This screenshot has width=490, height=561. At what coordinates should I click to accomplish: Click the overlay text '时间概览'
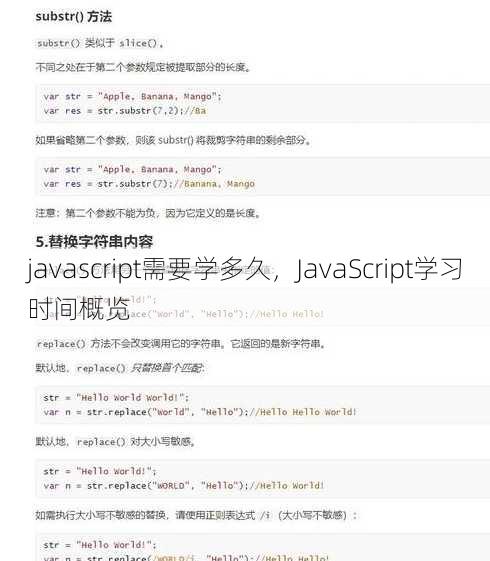(x=79, y=308)
